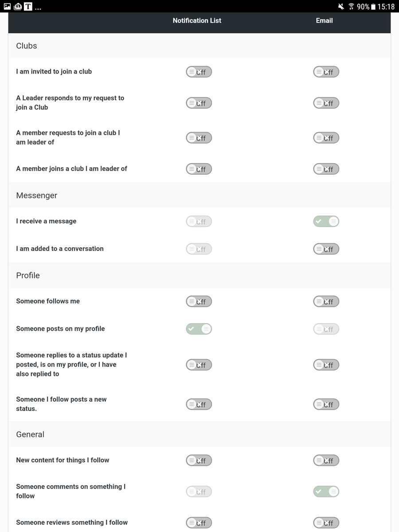
Task: Disable Email for I receive a message
Action: [326, 221]
